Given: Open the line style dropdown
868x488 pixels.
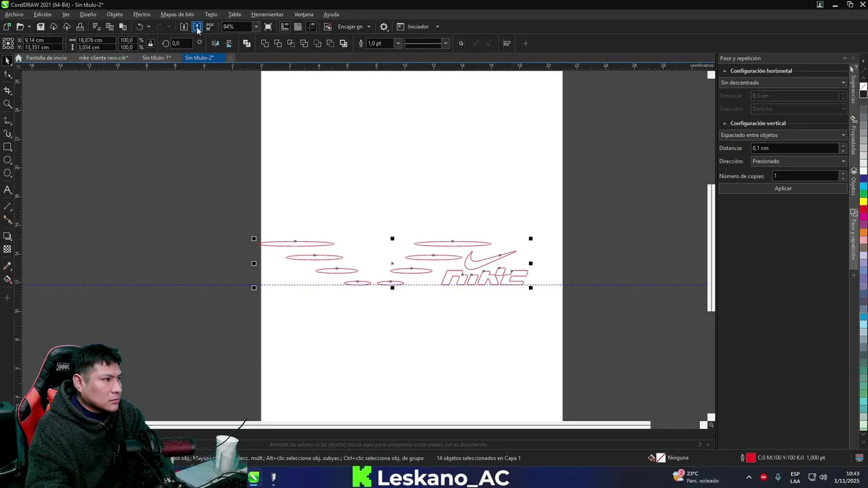Looking at the screenshot, I should pos(445,43).
